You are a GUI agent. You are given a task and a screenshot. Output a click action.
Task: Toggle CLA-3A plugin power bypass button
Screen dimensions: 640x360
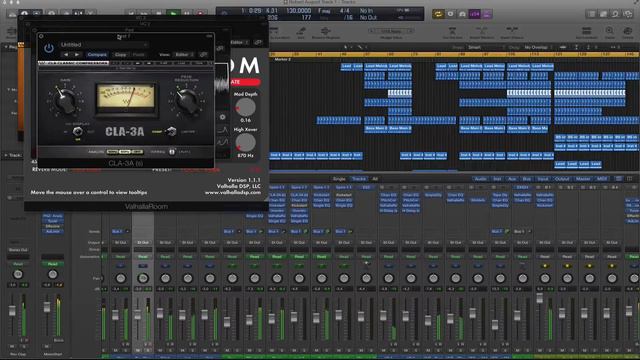coord(49,48)
